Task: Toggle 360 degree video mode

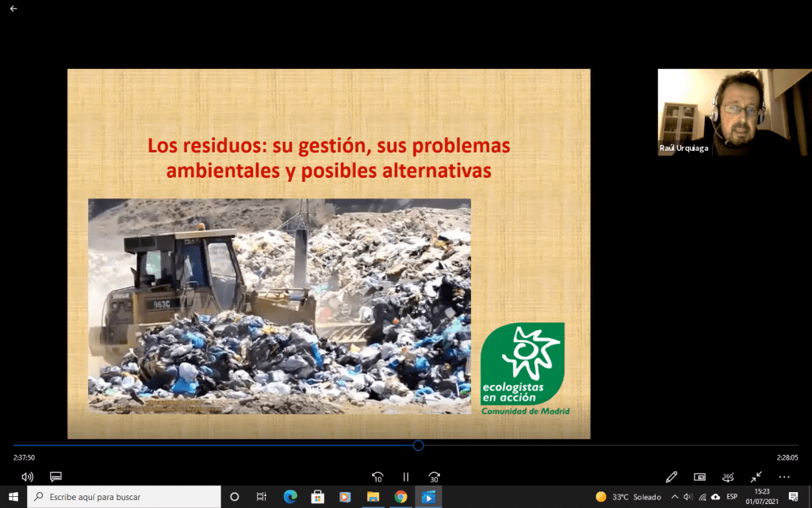Action: coord(728,477)
